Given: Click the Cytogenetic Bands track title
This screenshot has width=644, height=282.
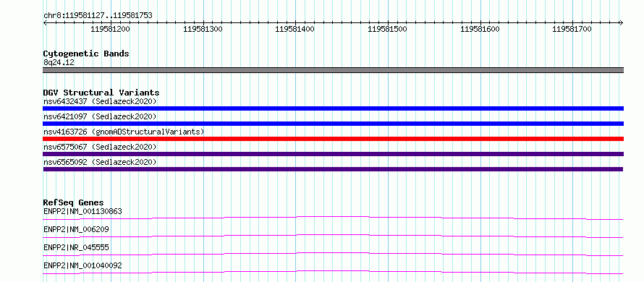Looking at the screenshot, I should (86, 54).
